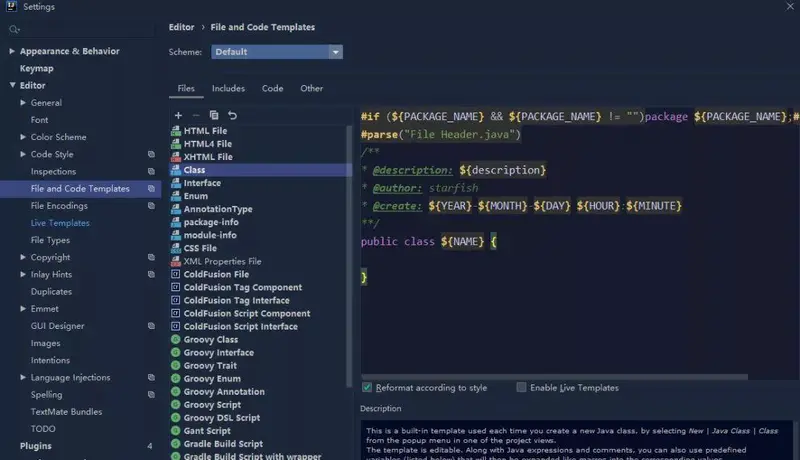Image resolution: width=800 pixels, height=460 pixels.
Task: Open the Font settings
Action: 39,120
